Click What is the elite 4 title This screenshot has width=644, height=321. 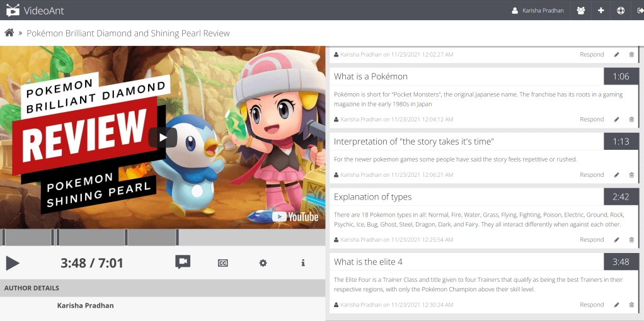368,262
